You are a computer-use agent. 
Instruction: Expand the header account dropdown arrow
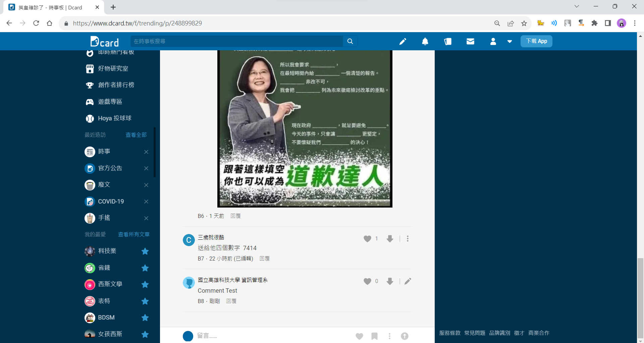[509, 42]
